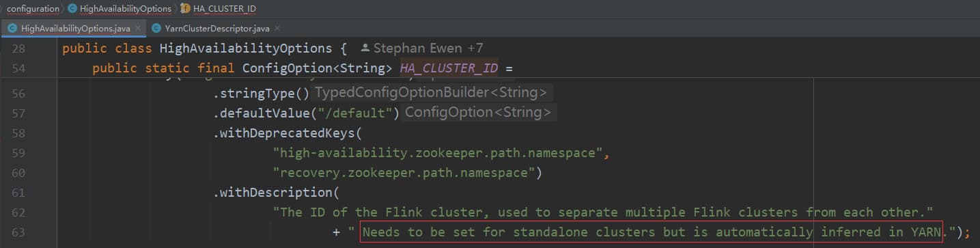
Task: Click the Java class icon on YarnClusterDescriptor.java tab
Action: click(x=156, y=29)
